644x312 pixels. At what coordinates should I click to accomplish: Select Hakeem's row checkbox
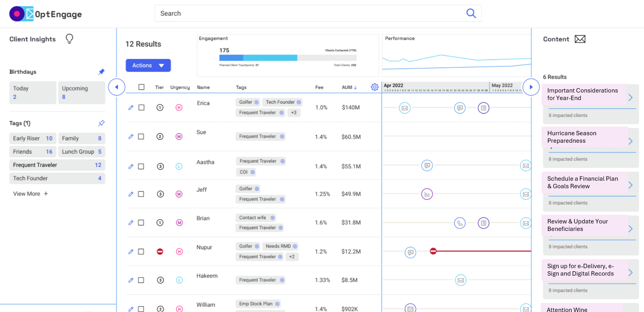coord(141,280)
